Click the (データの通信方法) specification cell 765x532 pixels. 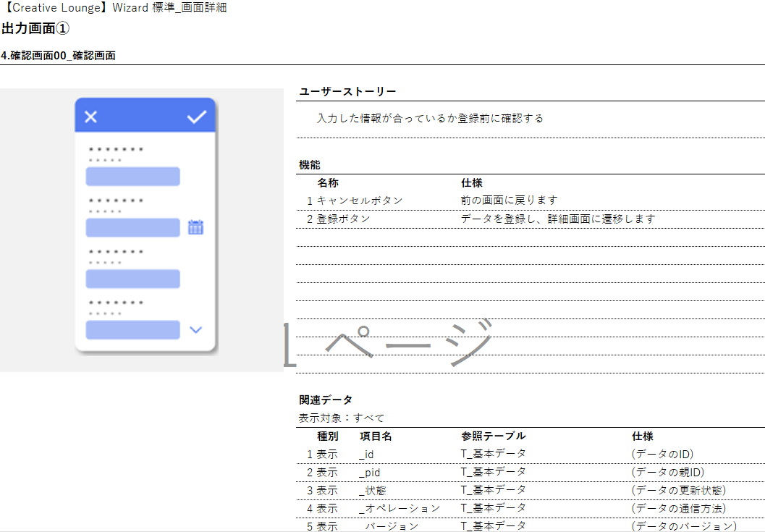coord(678,508)
